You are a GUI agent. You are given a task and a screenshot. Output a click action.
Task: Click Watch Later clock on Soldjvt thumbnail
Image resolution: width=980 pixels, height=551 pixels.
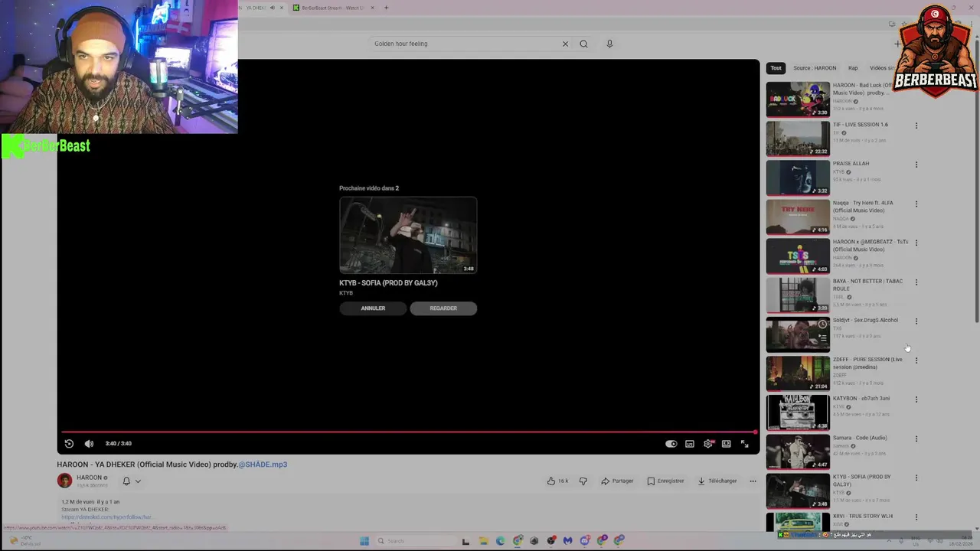(x=822, y=324)
